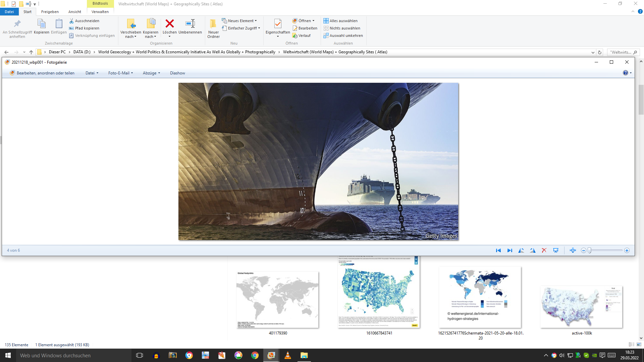The width and height of the screenshot is (644, 362).
Task: Click DATA (D:) breadcrumb
Action: click(82, 52)
